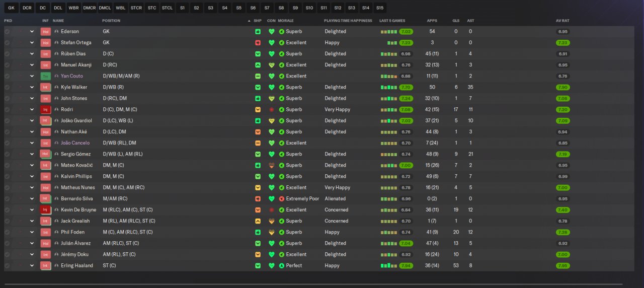Click Rodri's Inj injury badge
The width and height of the screenshot is (644, 288).
click(46, 109)
